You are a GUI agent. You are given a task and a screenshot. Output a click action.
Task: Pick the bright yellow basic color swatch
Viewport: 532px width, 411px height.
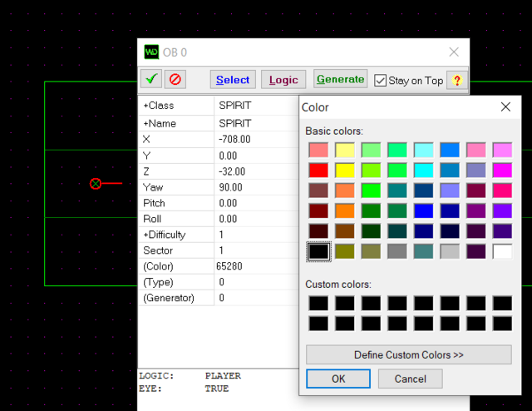pyautogui.click(x=345, y=171)
